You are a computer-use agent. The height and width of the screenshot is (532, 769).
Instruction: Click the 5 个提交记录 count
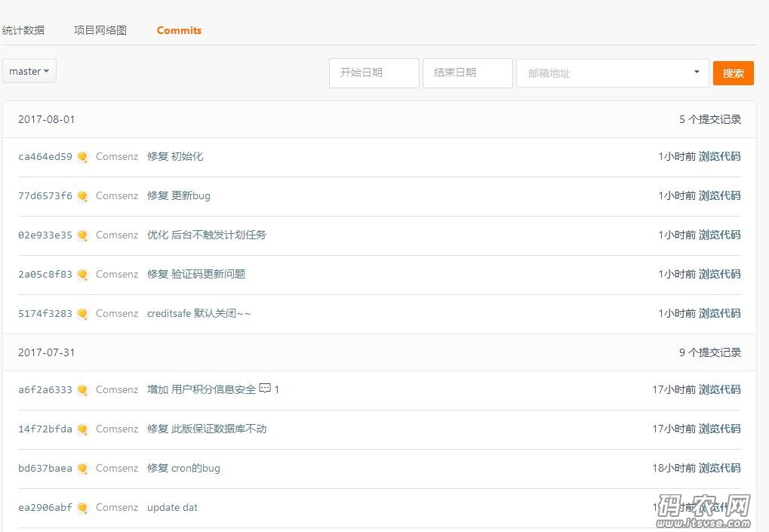point(709,119)
